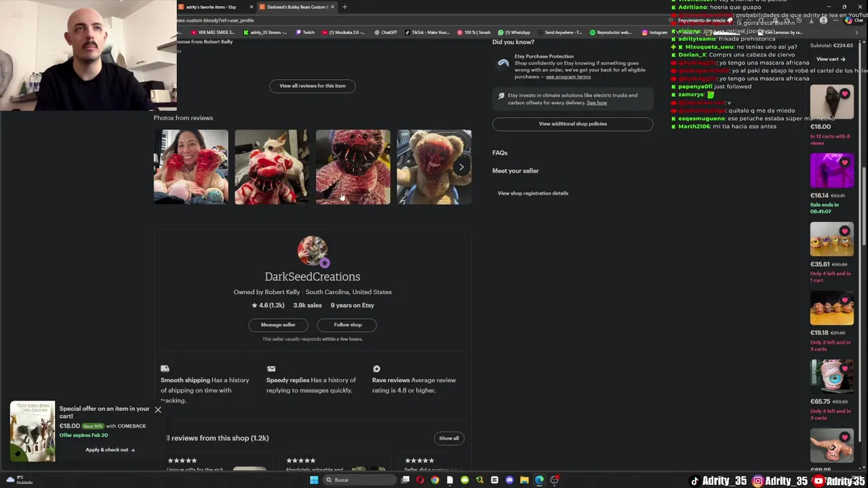
Task: Open TikTok - Make Your... bookmark
Action: click(x=427, y=32)
